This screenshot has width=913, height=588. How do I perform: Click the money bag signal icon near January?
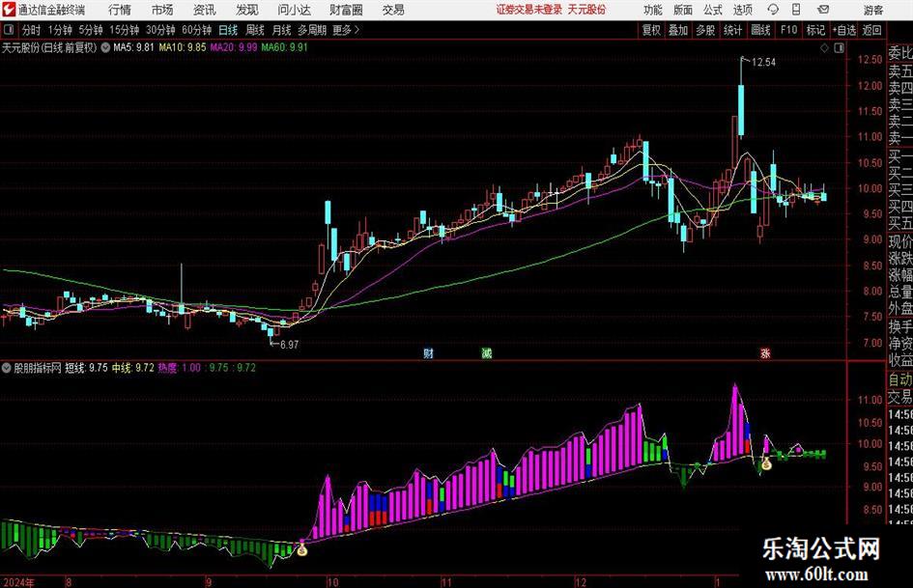[x=766, y=463]
